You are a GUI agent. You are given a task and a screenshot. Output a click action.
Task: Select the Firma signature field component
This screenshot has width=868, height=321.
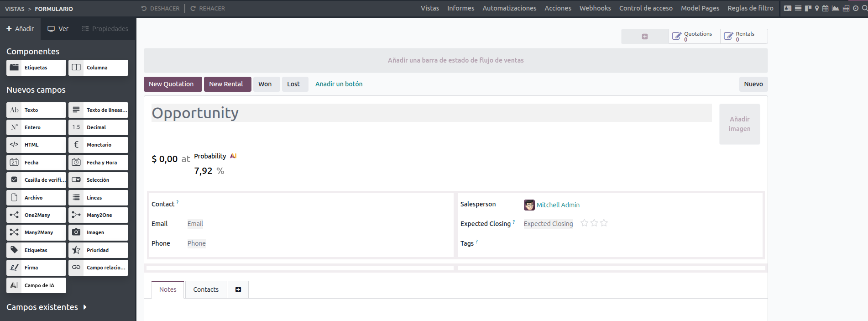36,268
